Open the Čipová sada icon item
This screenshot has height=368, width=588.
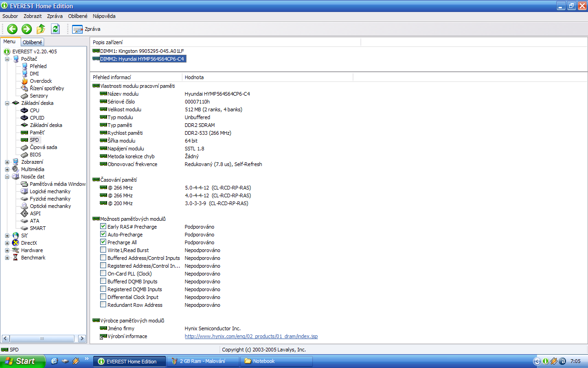[x=25, y=147]
